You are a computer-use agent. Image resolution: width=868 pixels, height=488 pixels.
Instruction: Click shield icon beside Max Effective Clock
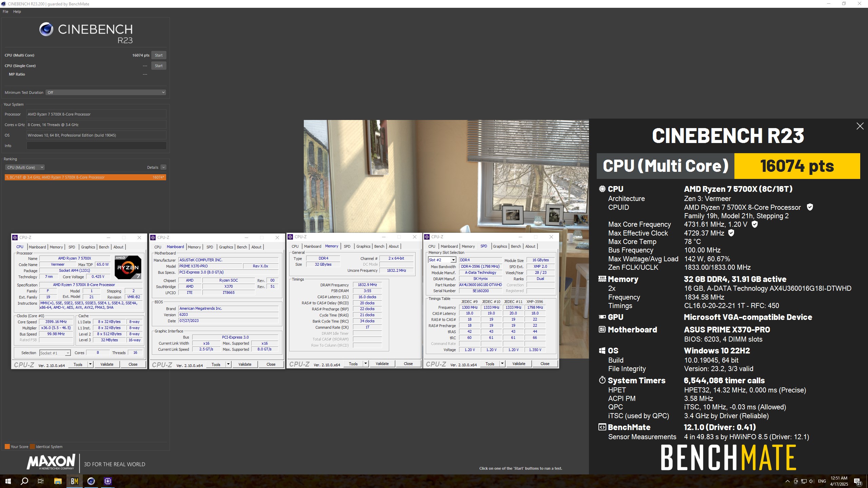click(731, 233)
